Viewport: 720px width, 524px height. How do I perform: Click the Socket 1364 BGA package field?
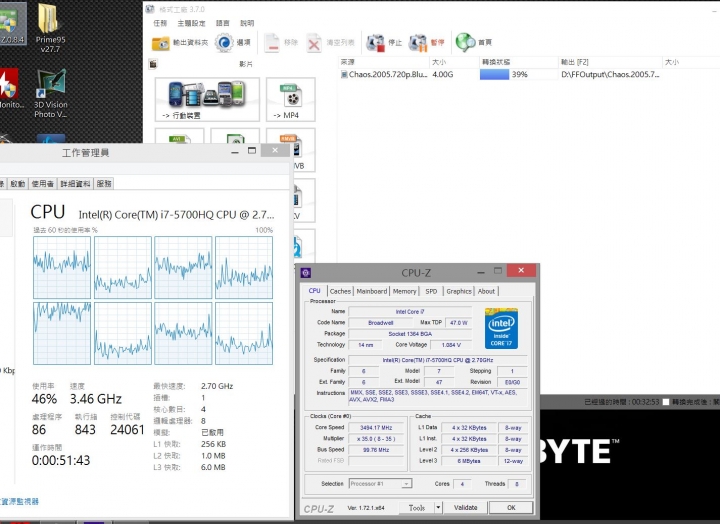coord(410,334)
